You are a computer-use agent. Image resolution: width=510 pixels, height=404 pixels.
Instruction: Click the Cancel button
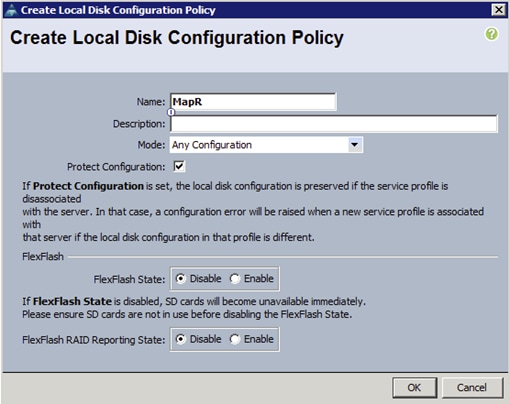(x=472, y=387)
